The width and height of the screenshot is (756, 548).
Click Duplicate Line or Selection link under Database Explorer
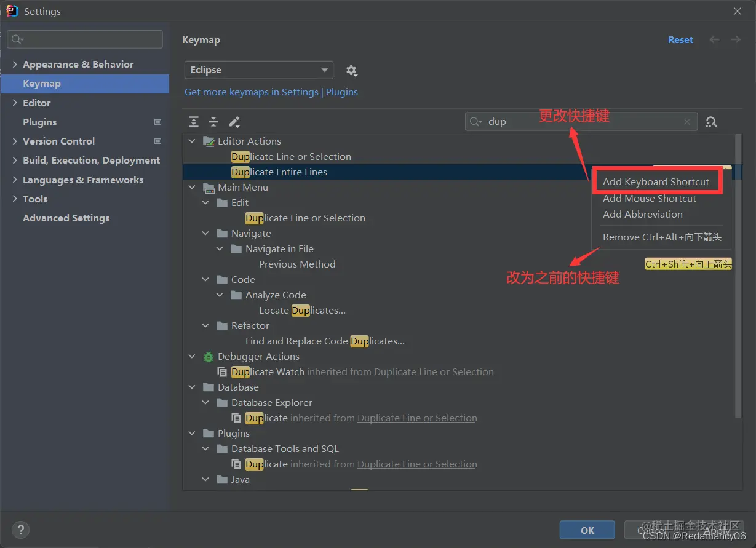pos(417,418)
